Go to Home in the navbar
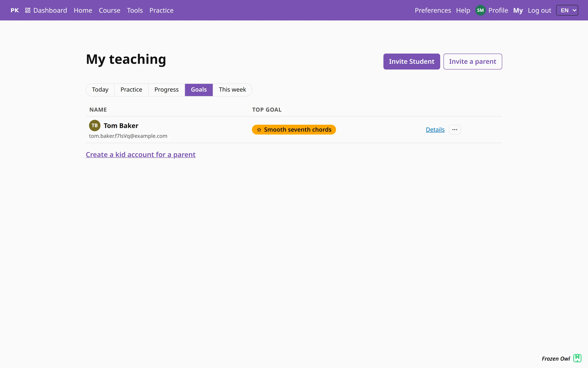 coord(83,10)
